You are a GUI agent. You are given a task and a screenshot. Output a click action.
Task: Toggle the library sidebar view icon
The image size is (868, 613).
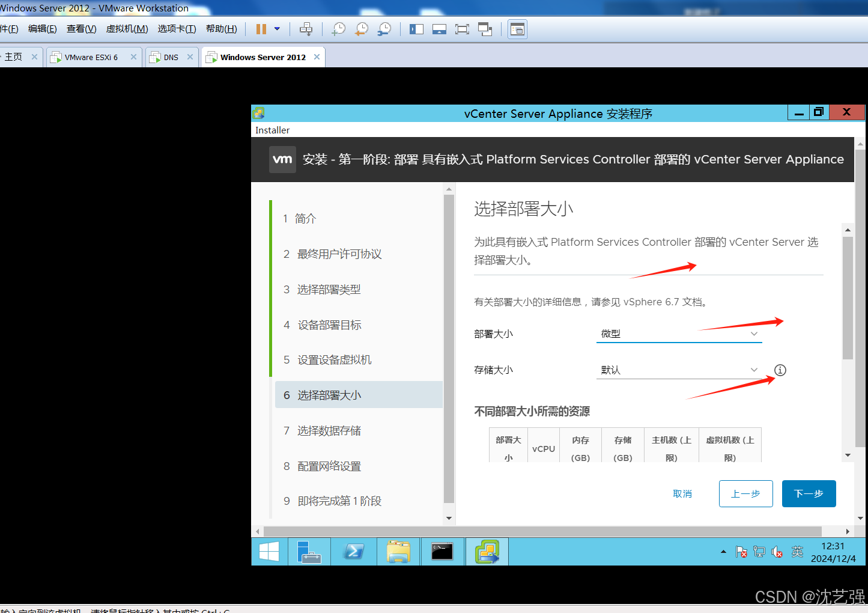coord(416,29)
